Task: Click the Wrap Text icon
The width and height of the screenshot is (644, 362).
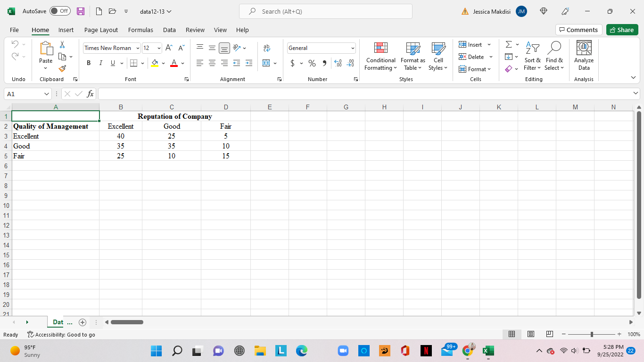Action: (x=267, y=48)
